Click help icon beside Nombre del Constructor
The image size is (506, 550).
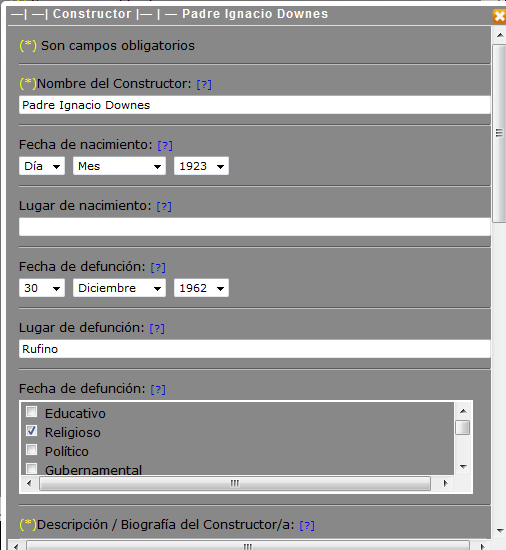204,85
